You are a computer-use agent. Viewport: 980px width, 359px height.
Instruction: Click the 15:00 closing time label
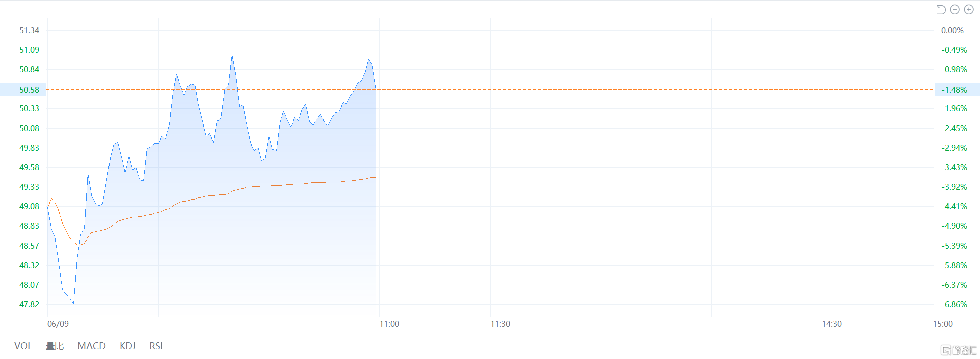tap(943, 324)
